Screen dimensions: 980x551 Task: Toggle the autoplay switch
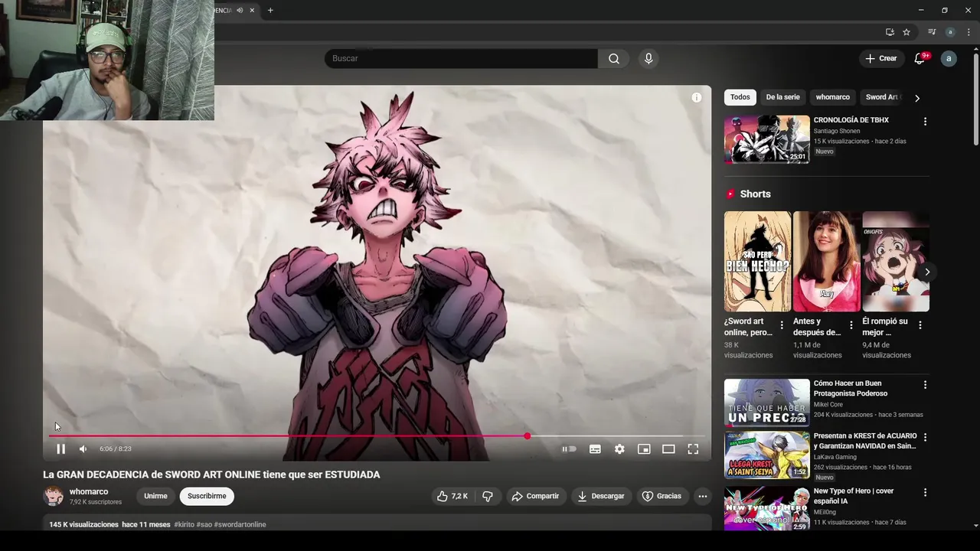tap(569, 449)
